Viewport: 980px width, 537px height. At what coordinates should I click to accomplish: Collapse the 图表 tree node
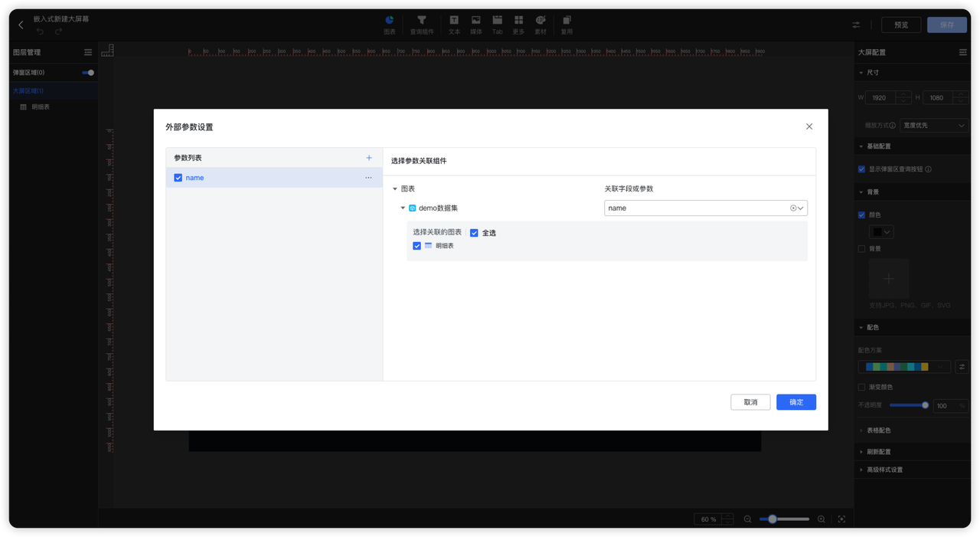(395, 188)
